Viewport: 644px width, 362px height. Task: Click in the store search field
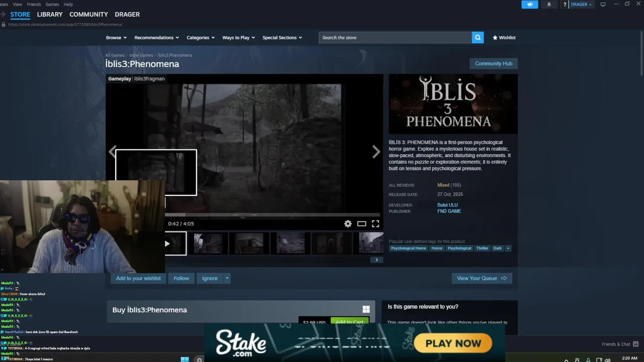395,37
